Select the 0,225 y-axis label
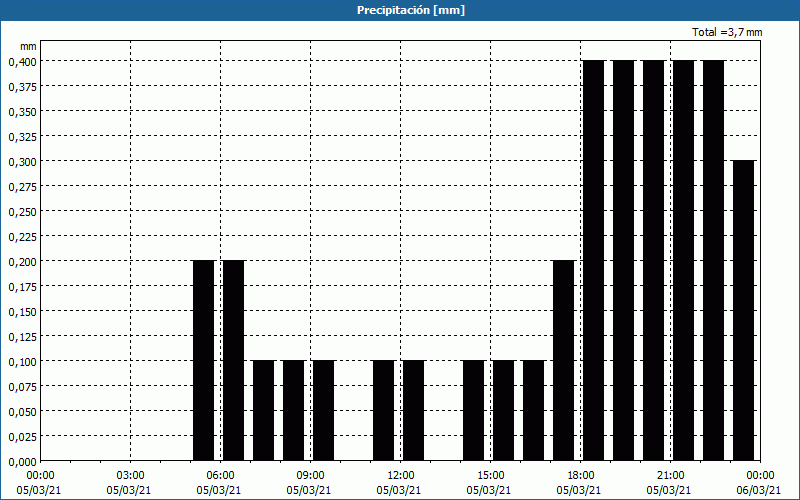Image resolution: width=800 pixels, height=500 pixels. click(x=22, y=237)
